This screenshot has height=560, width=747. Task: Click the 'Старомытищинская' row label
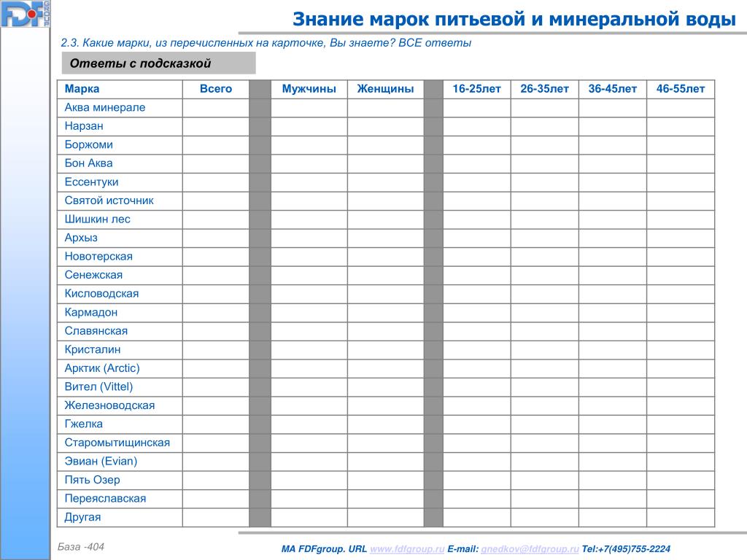click(117, 443)
